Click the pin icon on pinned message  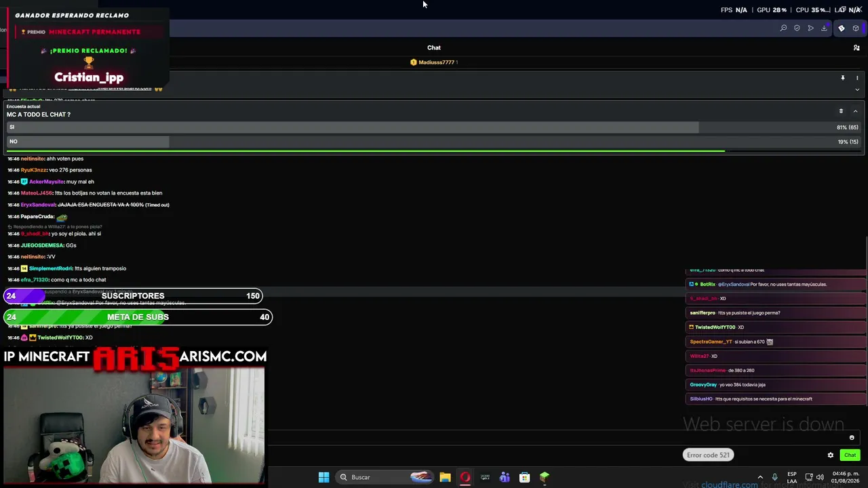click(843, 78)
